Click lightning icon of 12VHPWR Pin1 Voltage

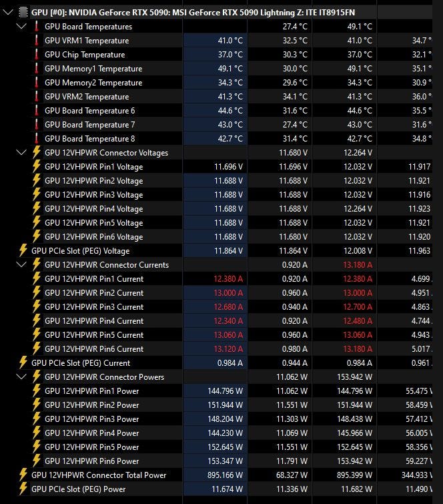[x=36, y=166]
